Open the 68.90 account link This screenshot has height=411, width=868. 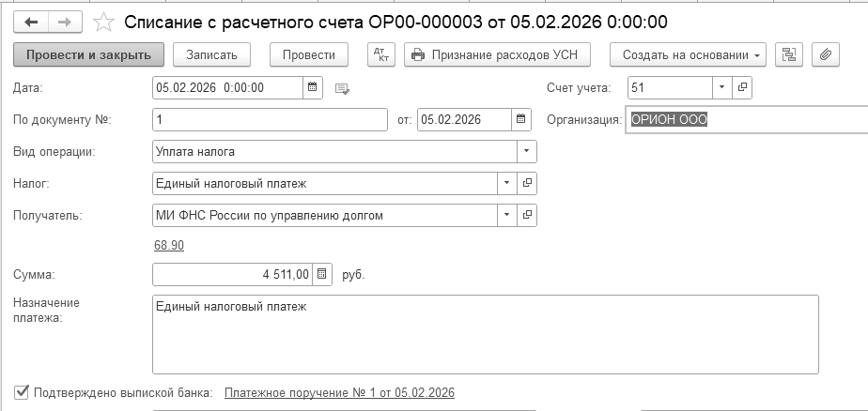pos(169,246)
